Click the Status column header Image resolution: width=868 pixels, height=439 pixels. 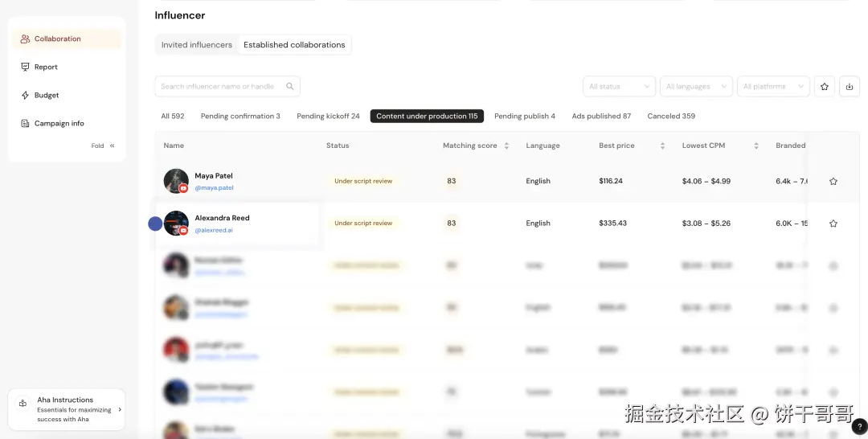[x=338, y=146]
